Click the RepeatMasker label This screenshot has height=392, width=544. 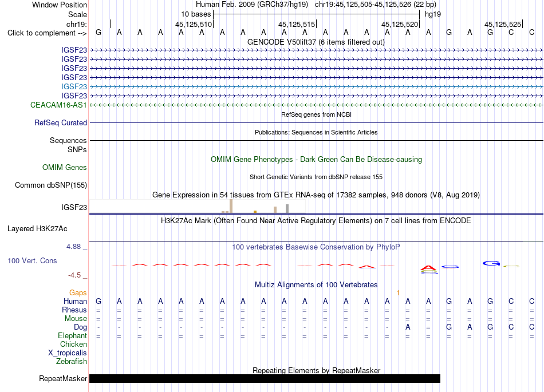tap(63, 378)
